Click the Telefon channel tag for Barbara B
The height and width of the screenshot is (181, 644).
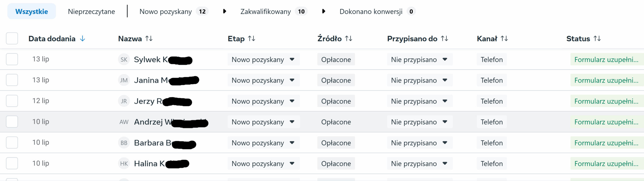click(x=492, y=143)
